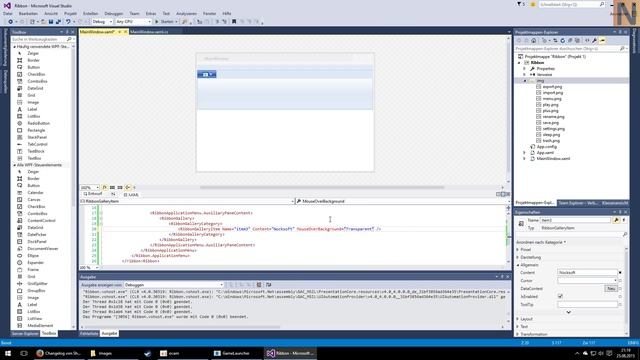Click the search icon in the Toolbox search box
The image size is (640, 360).
click(x=69, y=39)
